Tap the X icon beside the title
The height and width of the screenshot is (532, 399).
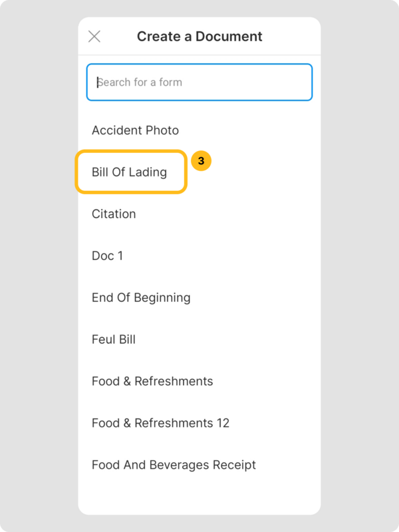click(94, 37)
